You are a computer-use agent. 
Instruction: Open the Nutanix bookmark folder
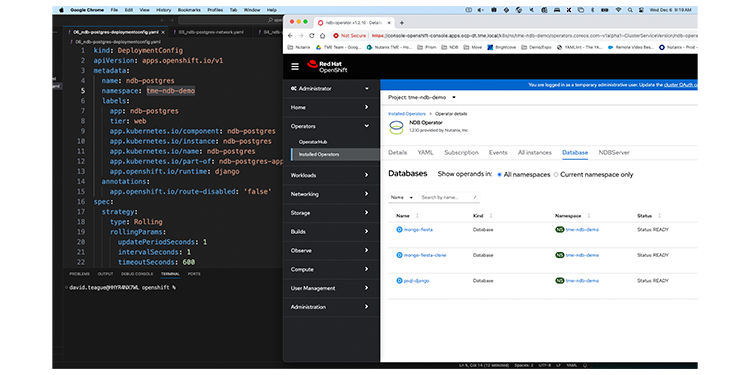pos(300,47)
